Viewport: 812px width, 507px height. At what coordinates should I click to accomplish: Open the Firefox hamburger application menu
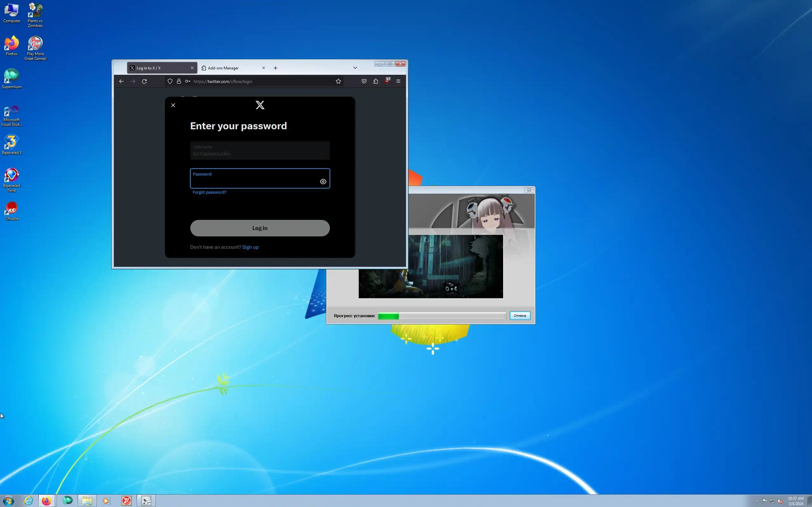pyautogui.click(x=398, y=81)
